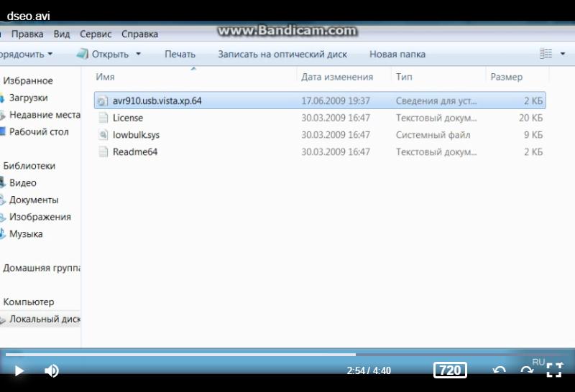Viewport: 575px width, 392px height.
Task: Click Записать на оптический диск
Action: pos(282,55)
